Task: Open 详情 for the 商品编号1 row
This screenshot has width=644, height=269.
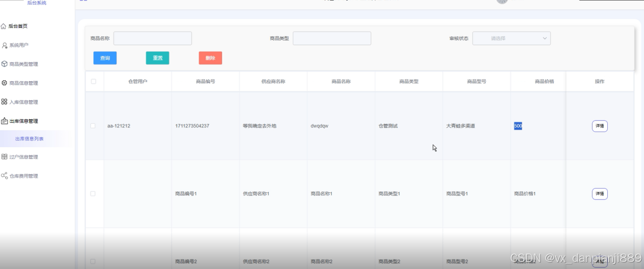Action: (x=600, y=194)
